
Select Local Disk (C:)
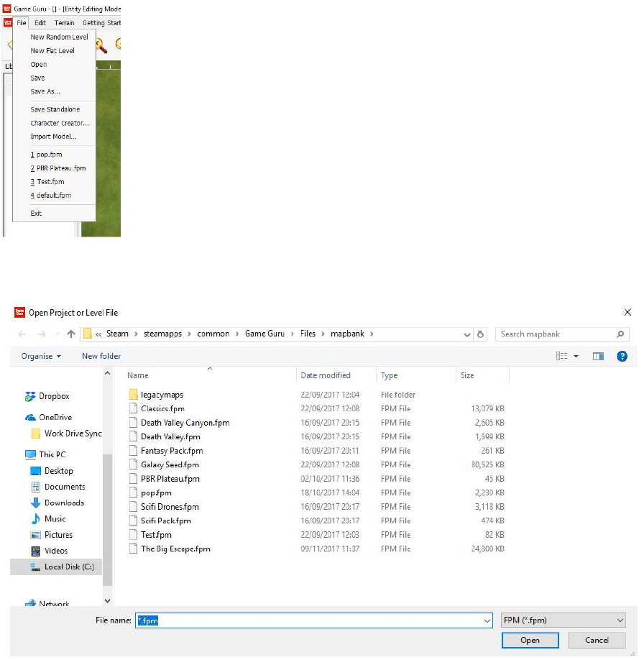(56, 567)
